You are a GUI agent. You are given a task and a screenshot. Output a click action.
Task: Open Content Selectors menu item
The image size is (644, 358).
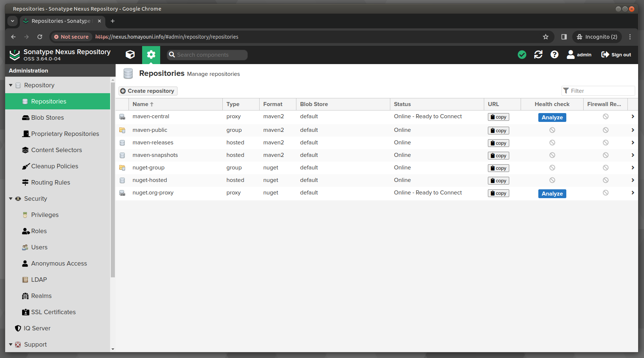coord(57,150)
